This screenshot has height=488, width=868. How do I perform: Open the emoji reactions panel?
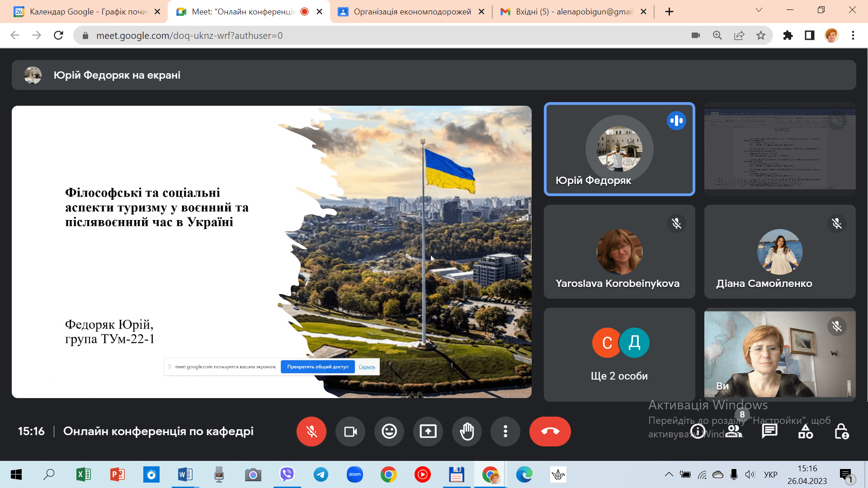[389, 432]
